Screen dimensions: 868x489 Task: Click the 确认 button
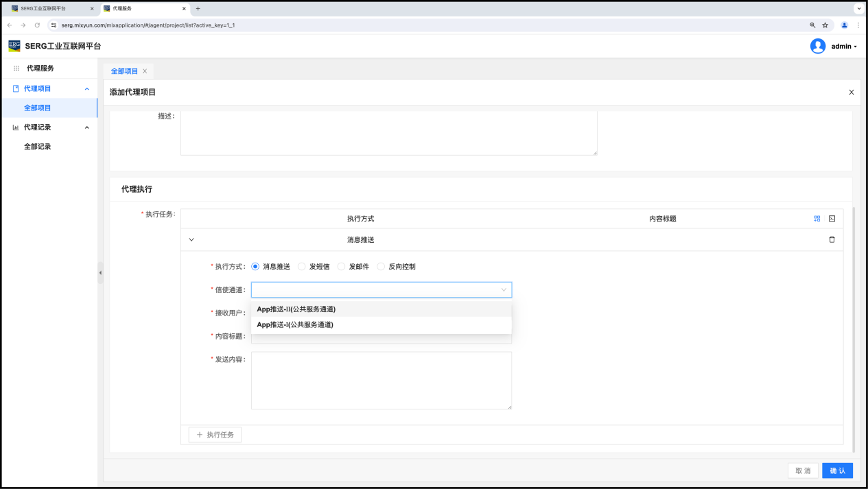click(837, 470)
